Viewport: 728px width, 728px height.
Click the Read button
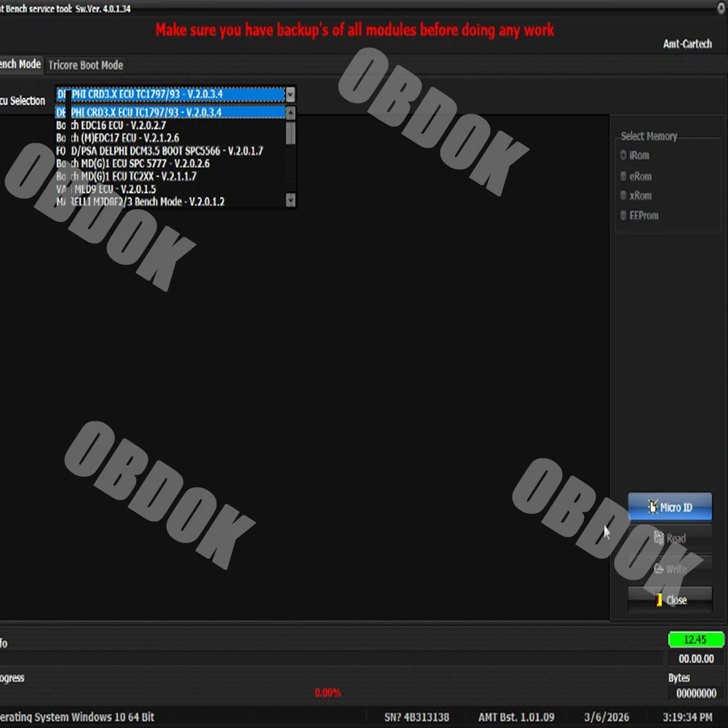[x=670, y=538]
